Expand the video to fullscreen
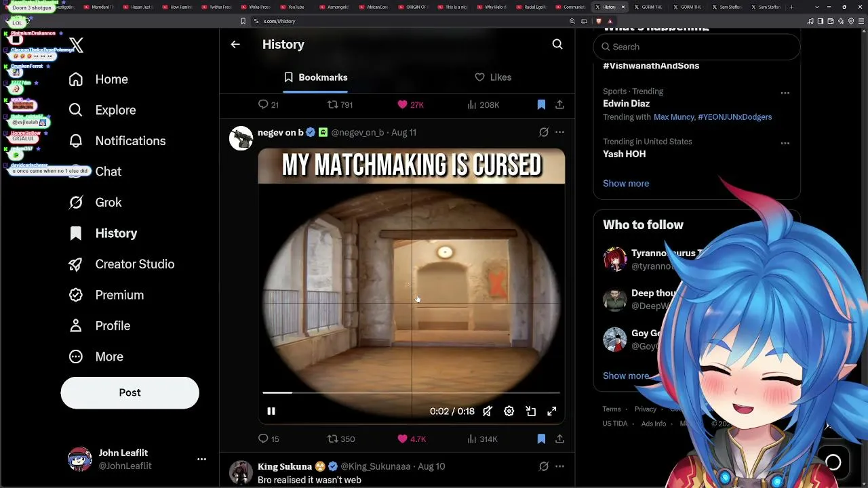 [552, 411]
